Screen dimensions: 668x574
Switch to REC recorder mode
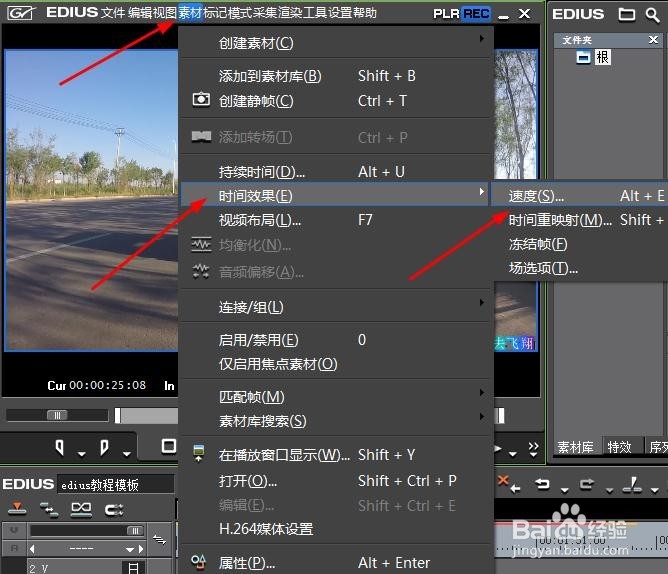[476, 14]
